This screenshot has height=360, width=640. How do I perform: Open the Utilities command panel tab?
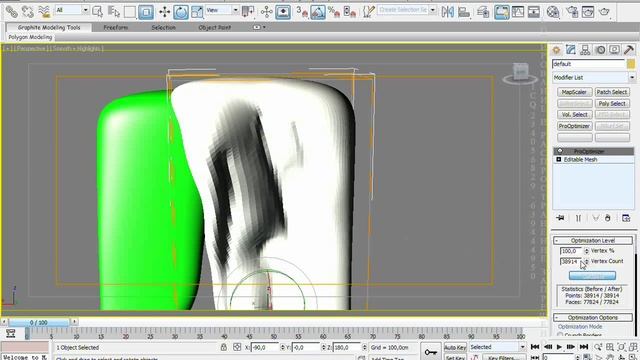pyautogui.click(x=629, y=50)
